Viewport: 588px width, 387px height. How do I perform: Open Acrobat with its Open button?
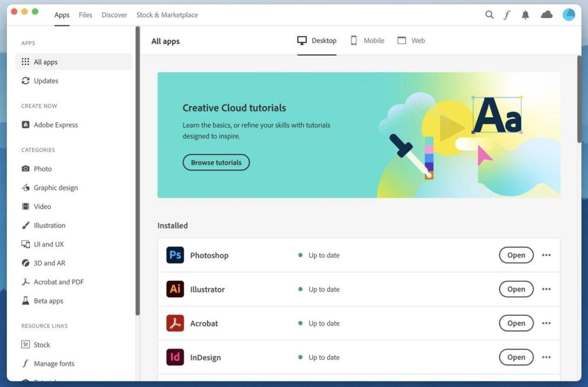click(x=516, y=323)
